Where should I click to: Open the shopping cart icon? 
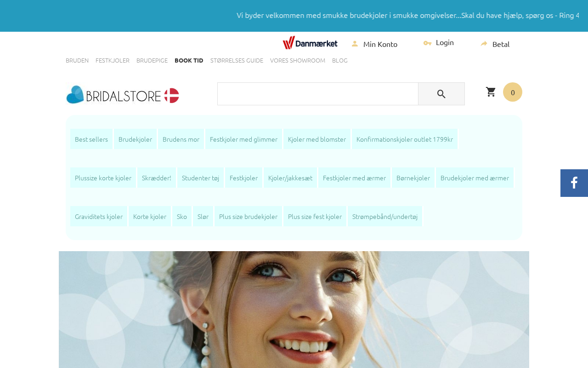point(491,92)
